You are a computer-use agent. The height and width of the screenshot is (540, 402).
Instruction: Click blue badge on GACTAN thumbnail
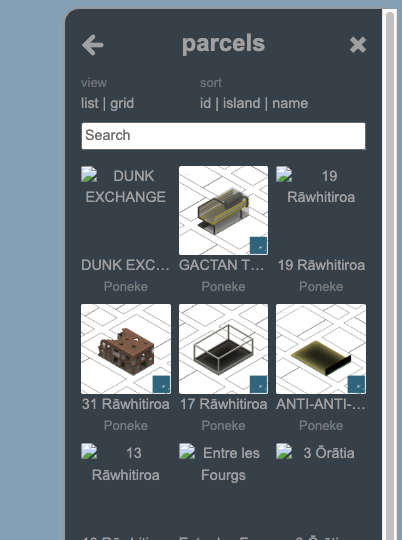point(258,246)
